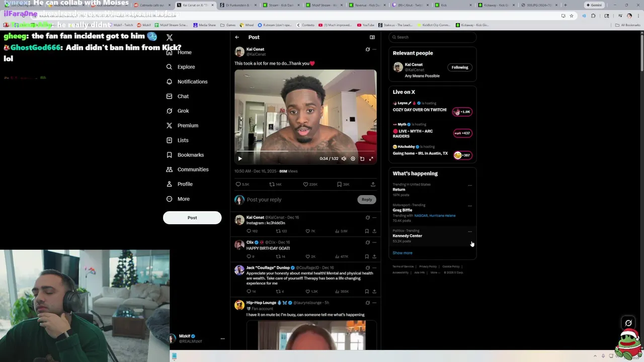The height and width of the screenshot is (362, 644).
Task: Share the main post via share icon
Action: (373, 185)
